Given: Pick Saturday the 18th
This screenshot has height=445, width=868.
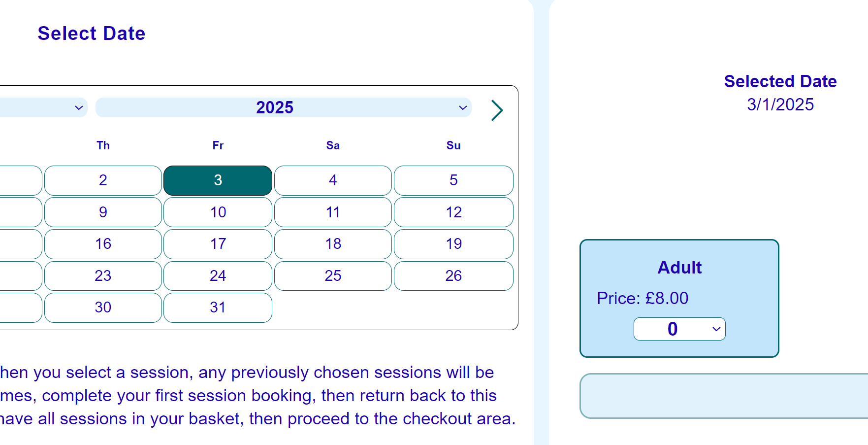Looking at the screenshot, I should (x=333, y=244).
